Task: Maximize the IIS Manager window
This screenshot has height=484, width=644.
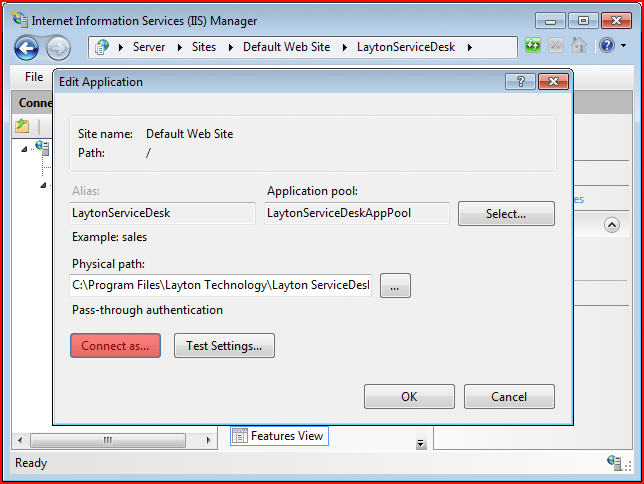Action: [583, 21]
